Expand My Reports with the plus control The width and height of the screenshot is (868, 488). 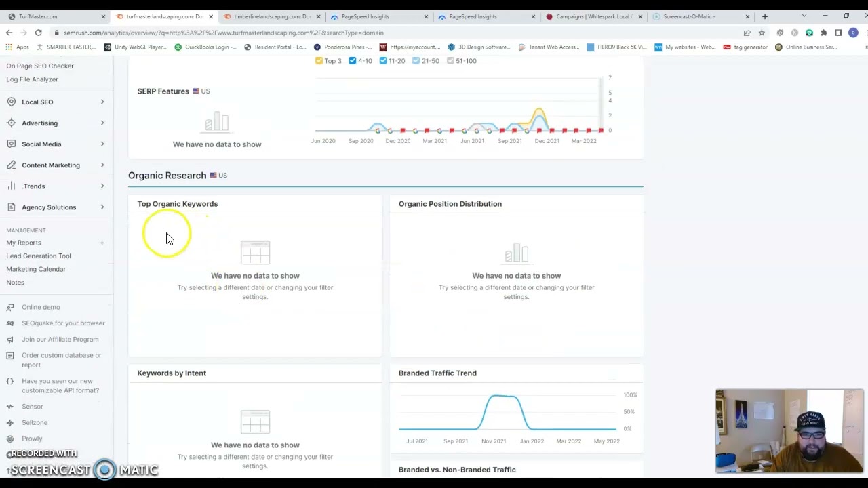point(102,243)
